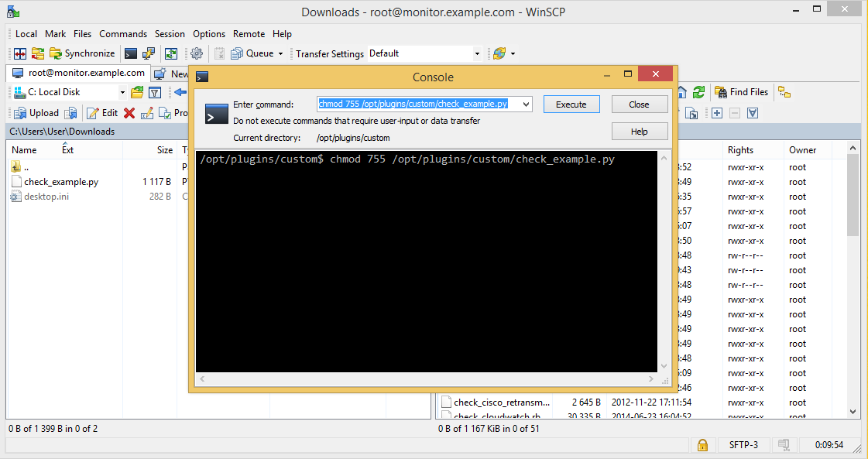The width and height of the screenshot is (868, 459).
Task: Expand the command history dropdown arrow
Action: tap(526, 104)
